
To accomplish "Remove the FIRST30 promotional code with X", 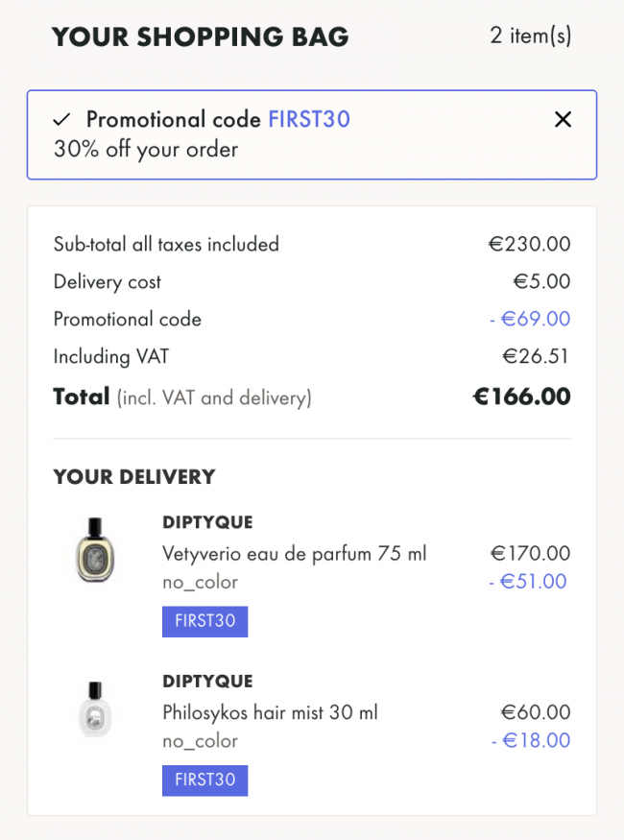I will 563,119.
